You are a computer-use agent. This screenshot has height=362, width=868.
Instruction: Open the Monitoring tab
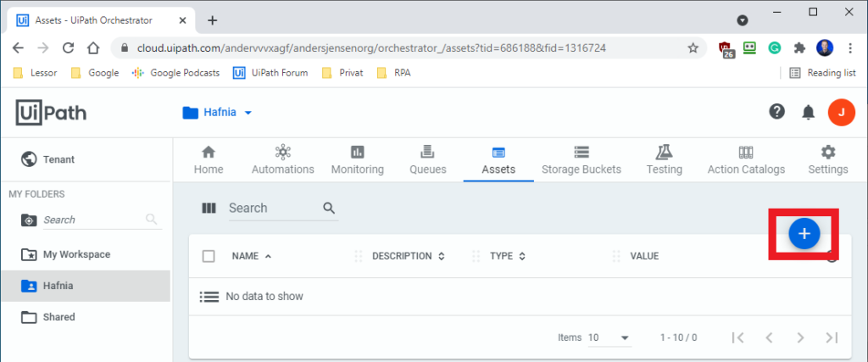coord(358,160)
